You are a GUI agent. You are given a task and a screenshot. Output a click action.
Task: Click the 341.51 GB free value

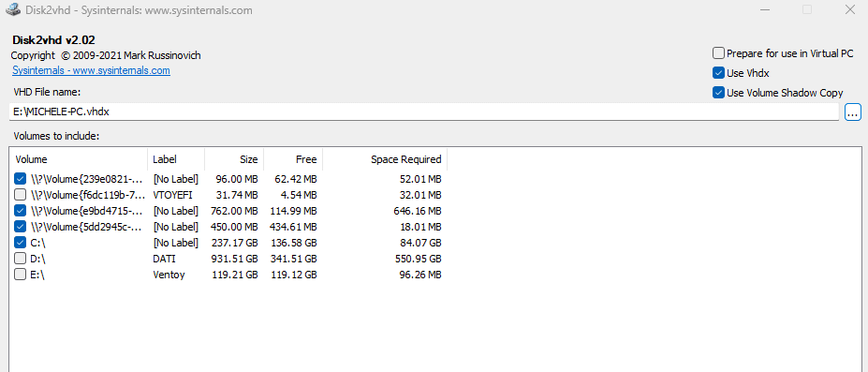click(293, 258)
